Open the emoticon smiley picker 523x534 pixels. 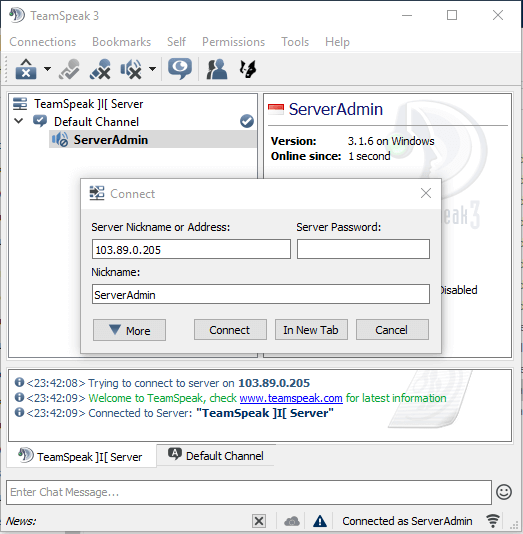click(x=504, y=492)
